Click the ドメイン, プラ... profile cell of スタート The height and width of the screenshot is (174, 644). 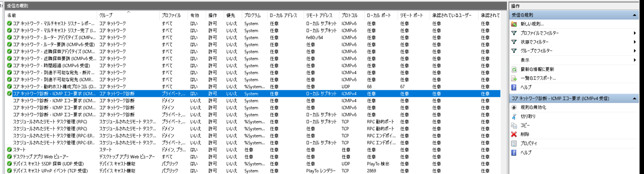coord(174,150)
